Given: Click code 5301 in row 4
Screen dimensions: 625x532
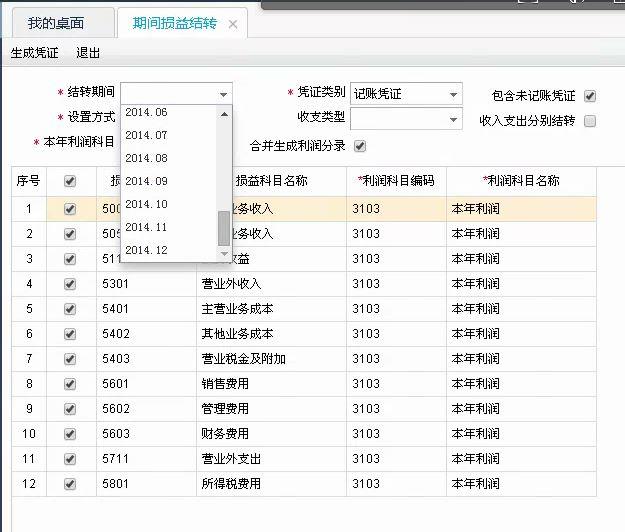Looking at the screenshot, I should (x=116, y=284).
